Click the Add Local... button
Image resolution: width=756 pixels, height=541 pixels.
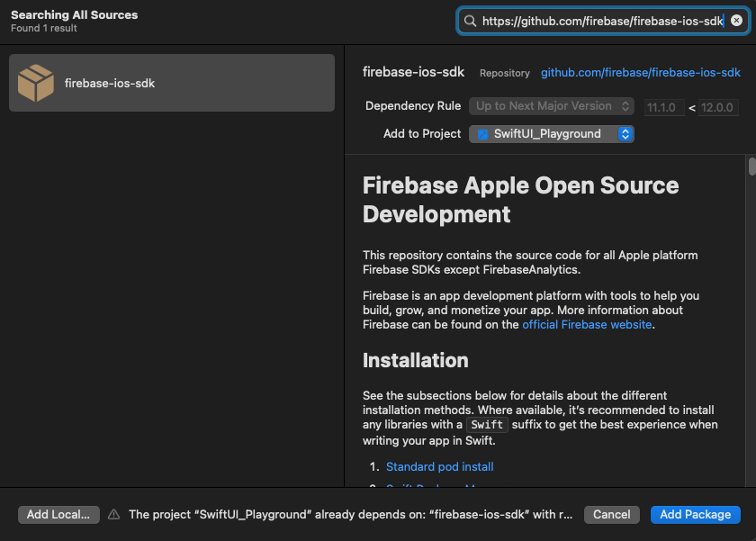pos(58,515)
